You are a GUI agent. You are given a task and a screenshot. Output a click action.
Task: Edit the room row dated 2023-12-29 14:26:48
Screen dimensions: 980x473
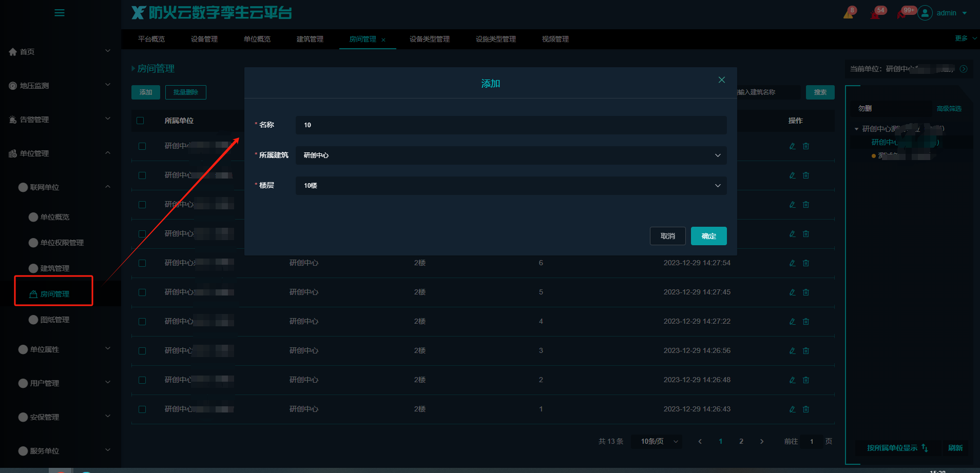793,380
